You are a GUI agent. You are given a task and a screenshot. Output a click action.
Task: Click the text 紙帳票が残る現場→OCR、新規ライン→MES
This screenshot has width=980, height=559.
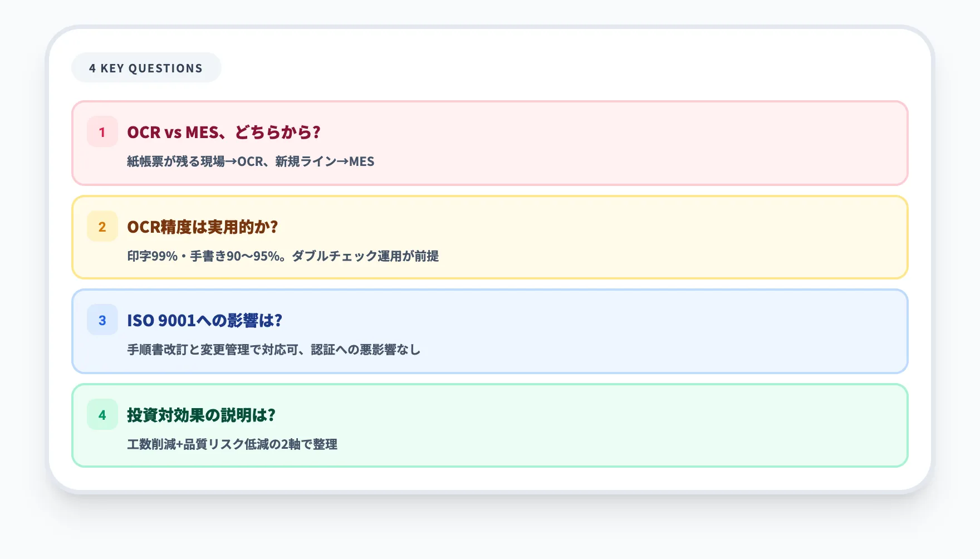coord(251,162)
